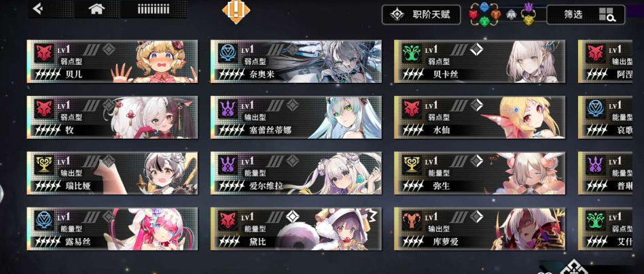Open 职阶天赋 class talent button

[419, 14]
